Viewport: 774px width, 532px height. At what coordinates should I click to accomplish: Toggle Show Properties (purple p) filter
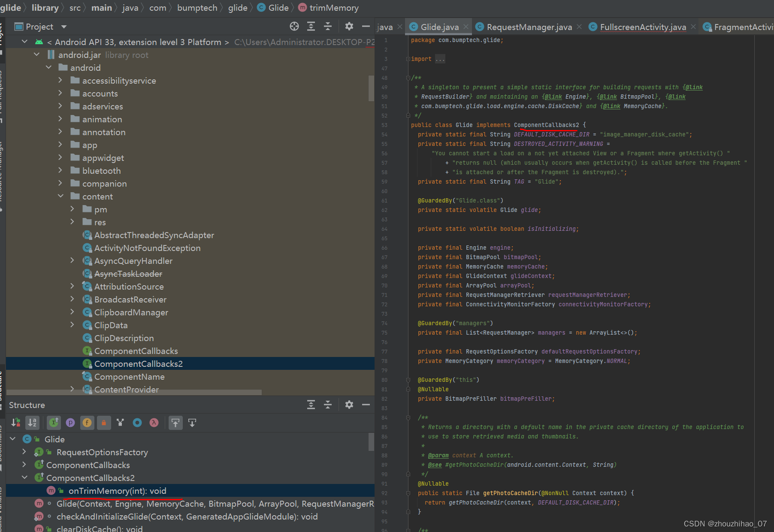(x=70, y=423)
